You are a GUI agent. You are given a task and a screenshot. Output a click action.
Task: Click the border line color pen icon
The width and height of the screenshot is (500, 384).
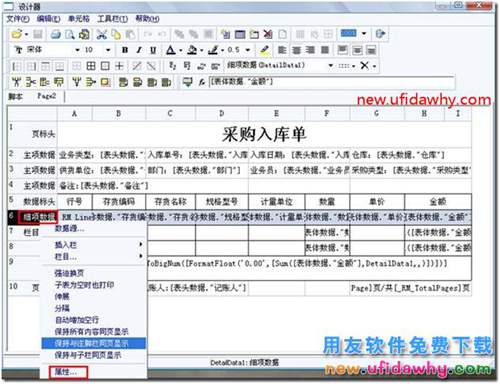tap(213, 50)
